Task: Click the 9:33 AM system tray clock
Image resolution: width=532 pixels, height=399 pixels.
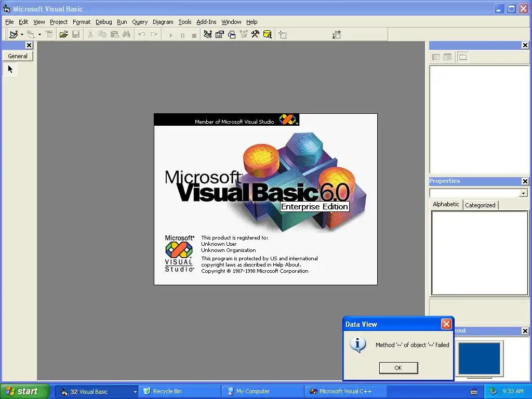Action: pos(513,391)
